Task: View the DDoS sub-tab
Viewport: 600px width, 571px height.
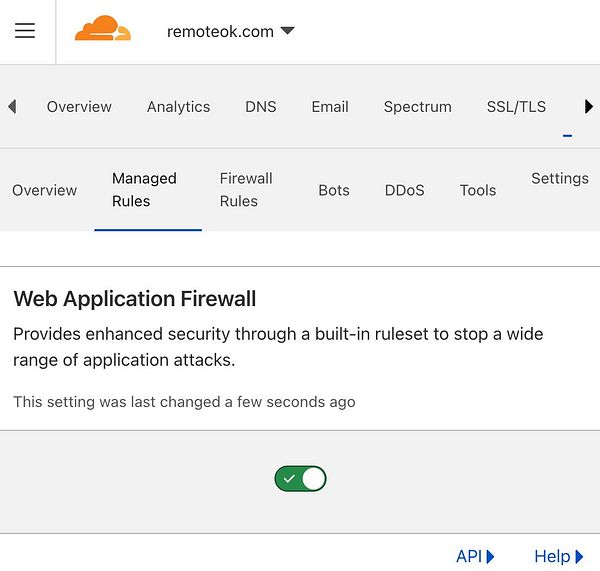Action: coord(404,190)
